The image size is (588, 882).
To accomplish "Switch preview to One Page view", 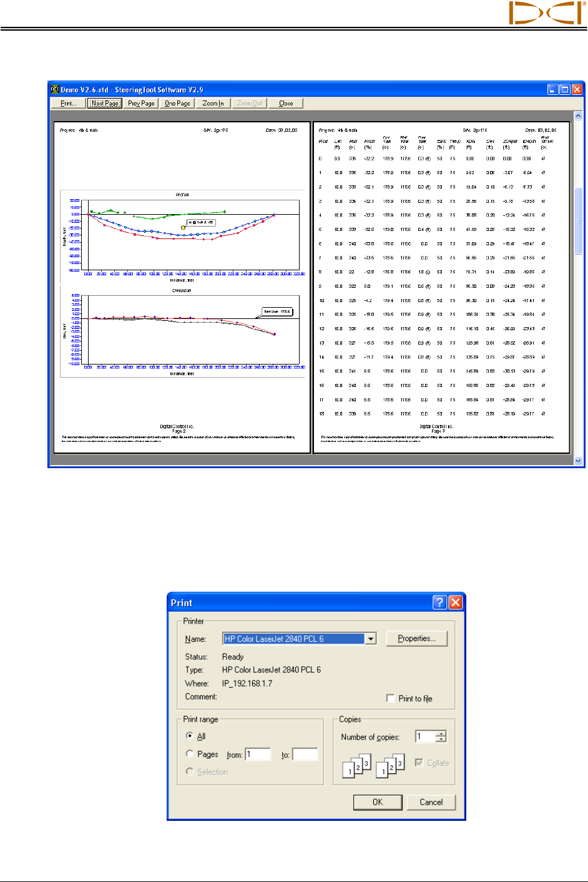I will 177,104.
